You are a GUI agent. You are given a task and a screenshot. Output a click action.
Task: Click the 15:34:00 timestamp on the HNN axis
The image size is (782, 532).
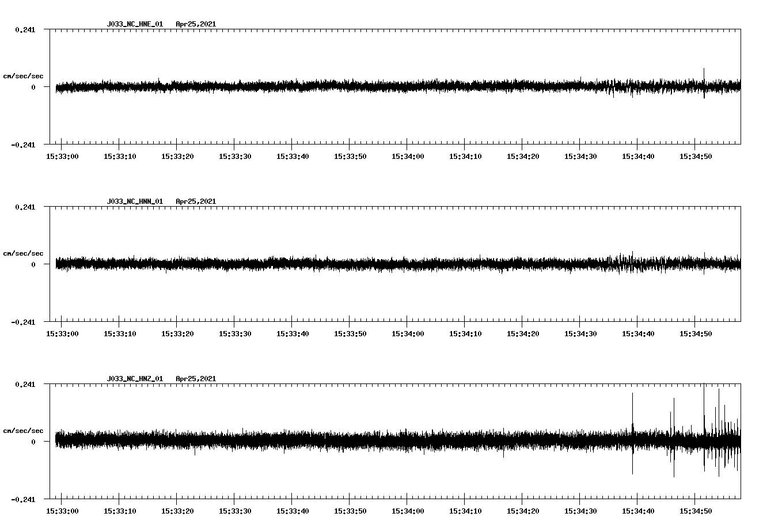click(407, 332)
